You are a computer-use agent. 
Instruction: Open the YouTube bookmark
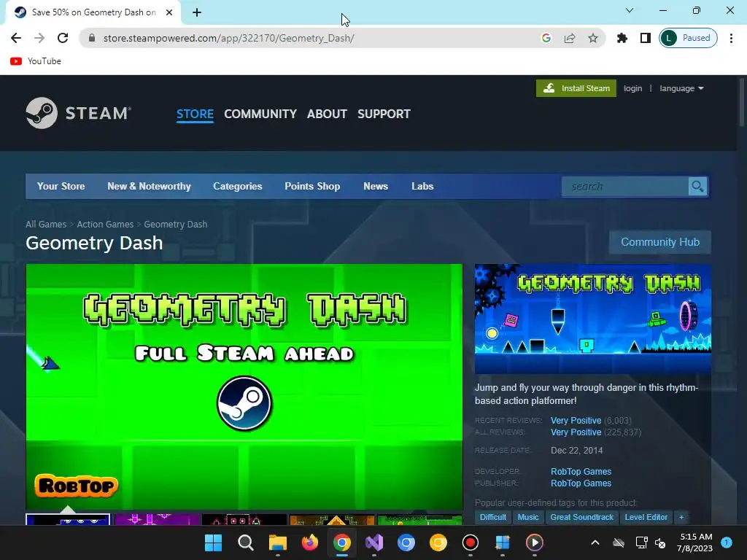(36, 61)
